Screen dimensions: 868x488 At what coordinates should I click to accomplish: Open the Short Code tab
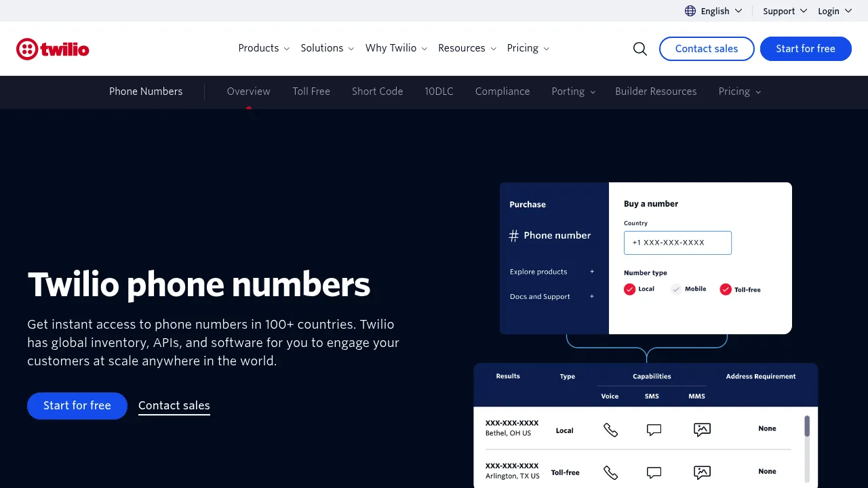click(378, 91)
